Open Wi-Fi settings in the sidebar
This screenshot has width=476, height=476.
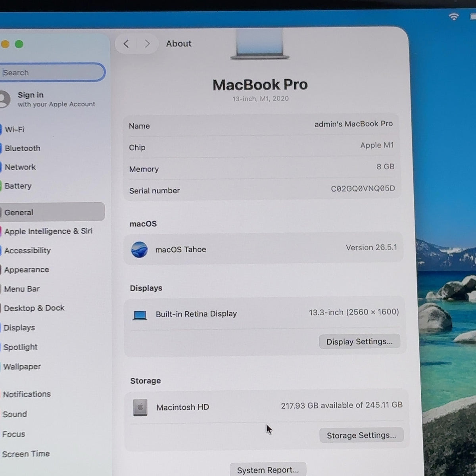pyautogui.click(x=15, y=129)
